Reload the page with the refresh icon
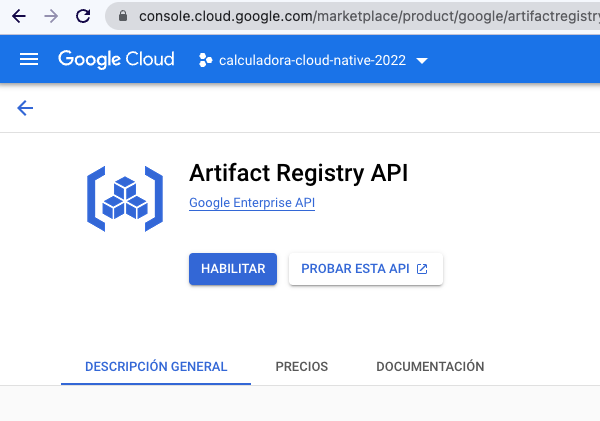Viewport: 600px width, 421px height. click(83, 16)
